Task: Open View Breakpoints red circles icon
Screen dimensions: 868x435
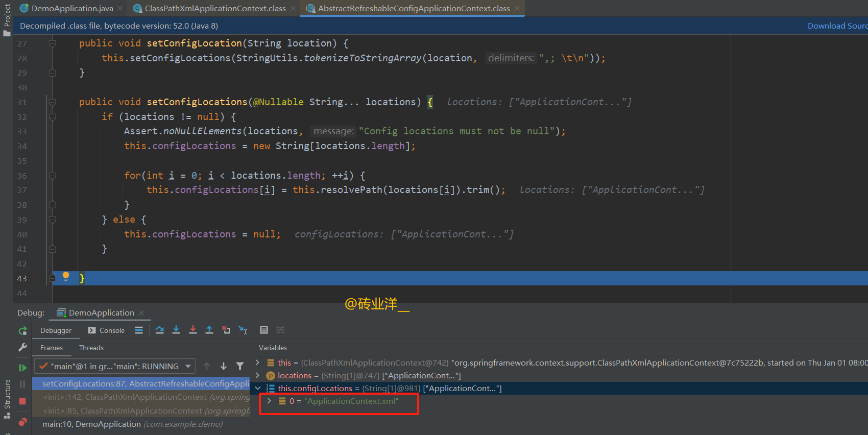Action: (22, 422)
